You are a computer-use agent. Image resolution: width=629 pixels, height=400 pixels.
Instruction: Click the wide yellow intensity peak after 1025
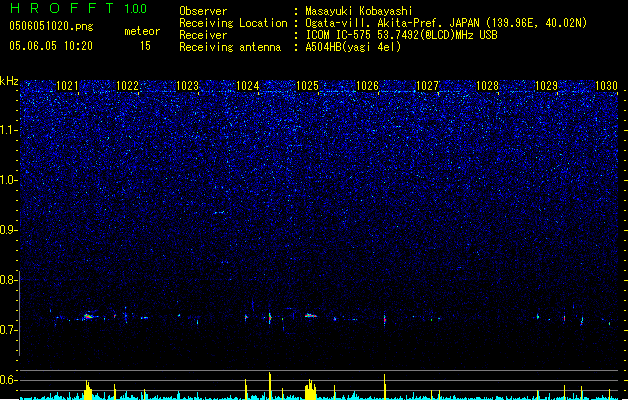coord(310,390)
